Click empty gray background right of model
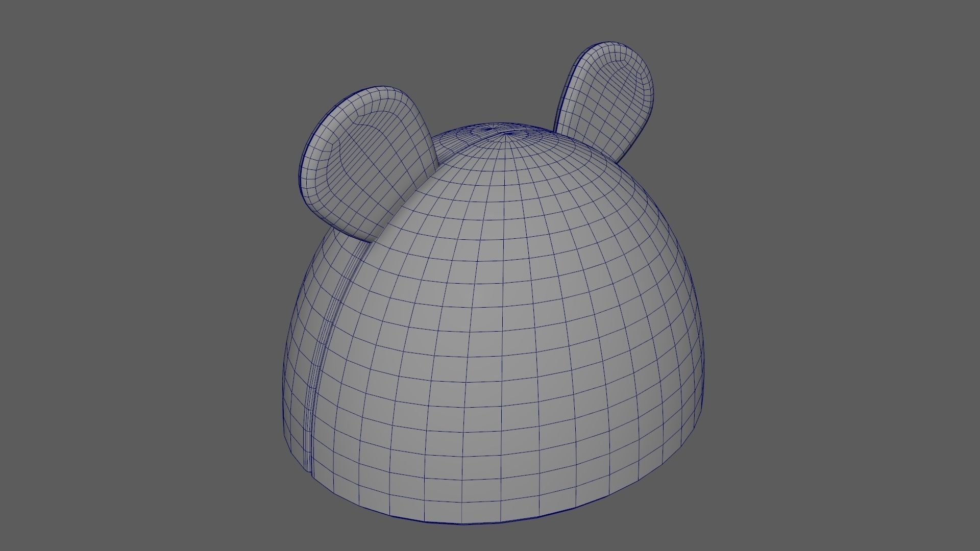 click(x=842, y=275)
